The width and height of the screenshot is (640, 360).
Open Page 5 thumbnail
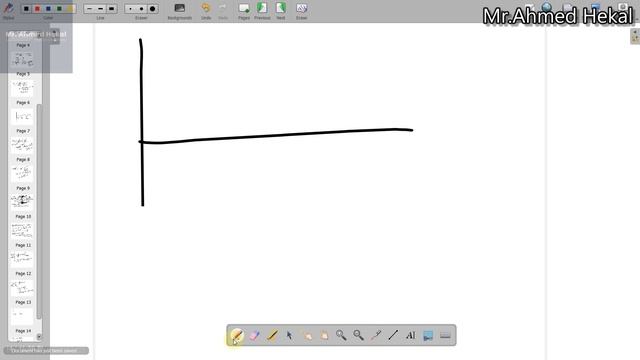[x=22, y=87]
